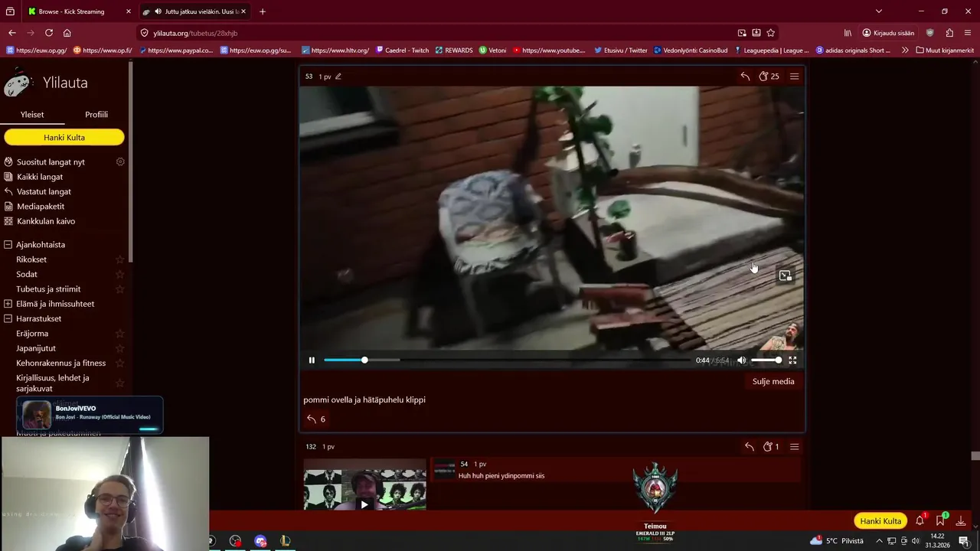Open Kehonrakennus ja fitness board
Screen dimensions: 980x551
(61, 363)
